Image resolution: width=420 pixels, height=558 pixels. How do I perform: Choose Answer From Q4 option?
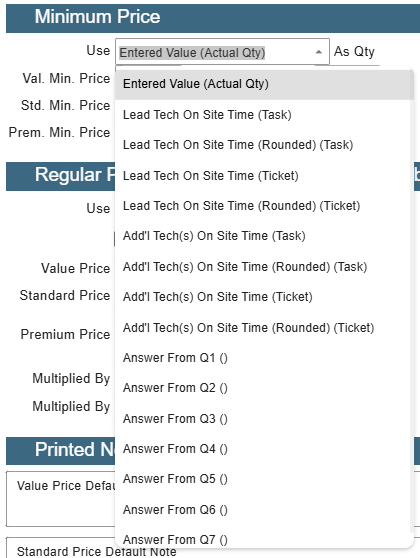(264, 449)
